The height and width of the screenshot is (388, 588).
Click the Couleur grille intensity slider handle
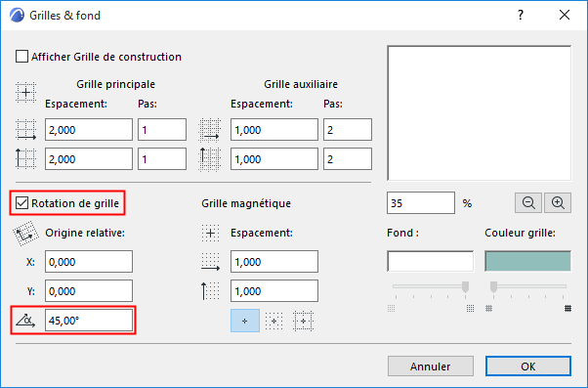click(x=493, y=286)
